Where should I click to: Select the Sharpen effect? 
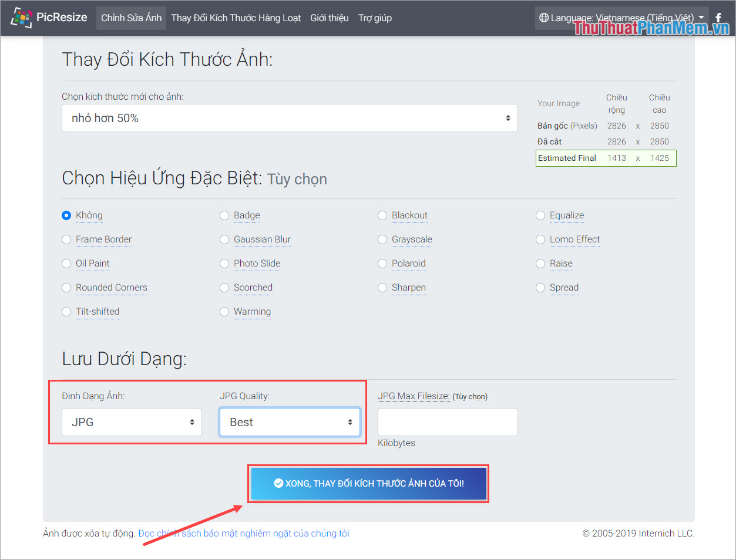click(382, 288)
